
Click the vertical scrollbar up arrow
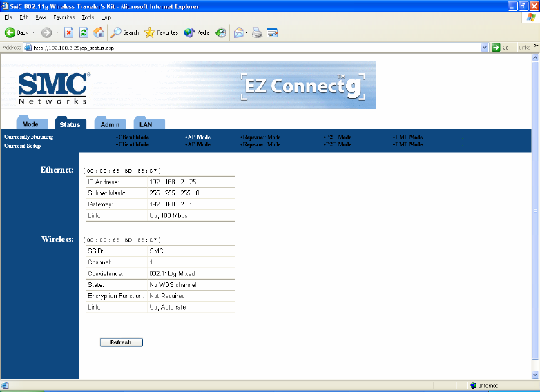(x=535, y=58)
